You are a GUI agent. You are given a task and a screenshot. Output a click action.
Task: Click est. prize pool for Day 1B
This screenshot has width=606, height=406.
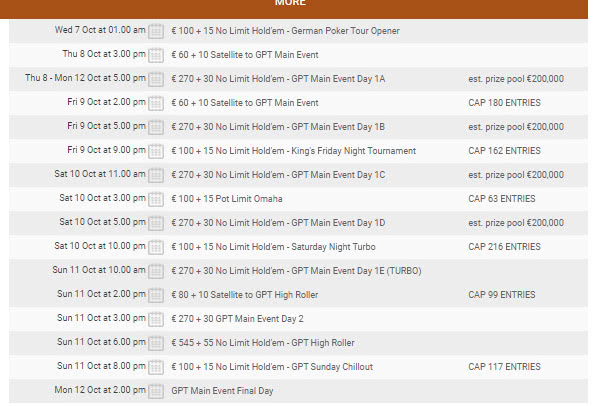point(516,127)
